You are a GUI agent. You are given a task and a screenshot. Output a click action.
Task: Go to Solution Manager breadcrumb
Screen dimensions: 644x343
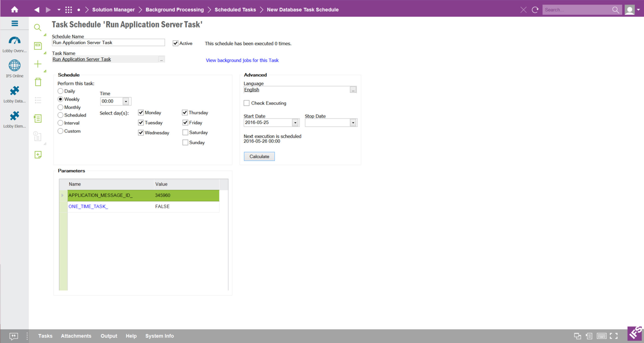[x=113, y=10]
